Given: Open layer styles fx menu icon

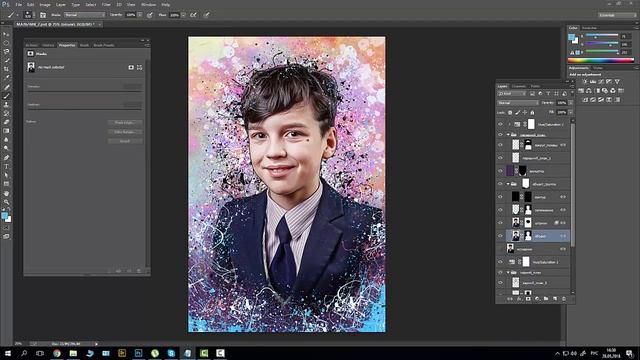Looking at the screenshot, I should pyautogui.click(x=519, y=299).
